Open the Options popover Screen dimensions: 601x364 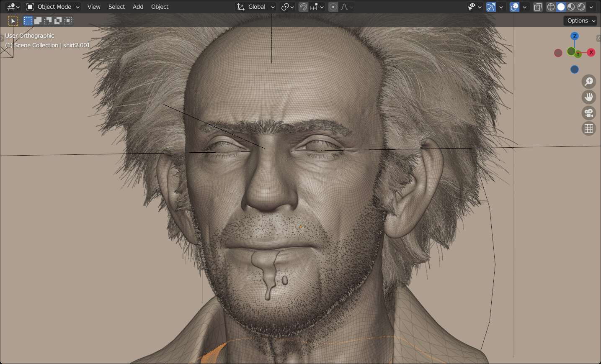[580, 21]
